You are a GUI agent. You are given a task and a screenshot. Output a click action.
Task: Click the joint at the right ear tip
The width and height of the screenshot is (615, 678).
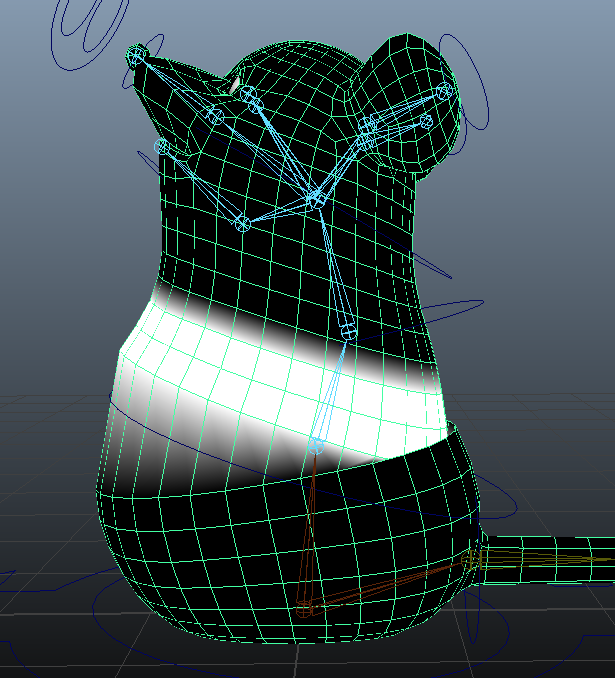(445, 92)
